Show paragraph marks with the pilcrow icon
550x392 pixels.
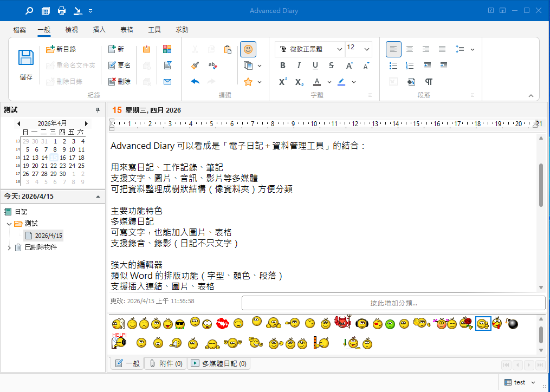click(x=429, y=82)
